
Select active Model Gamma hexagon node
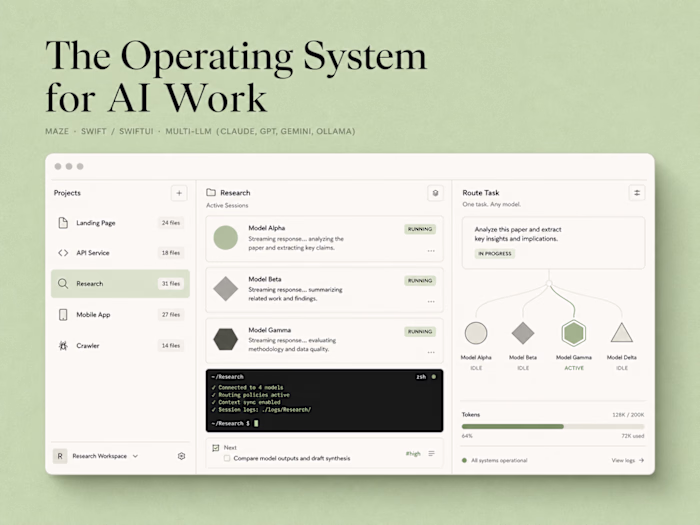point(574,333)
